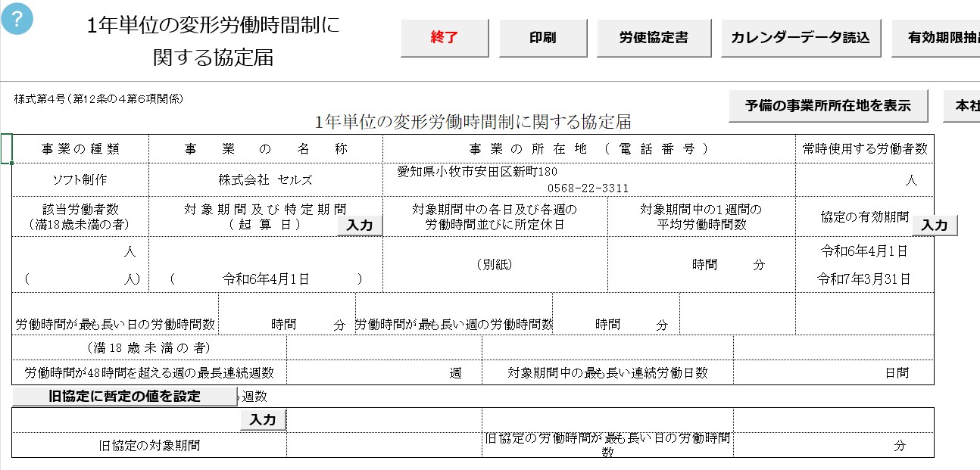980x470 pixels.
Task: Click the 印刷 print button
Action: point(543,37)
